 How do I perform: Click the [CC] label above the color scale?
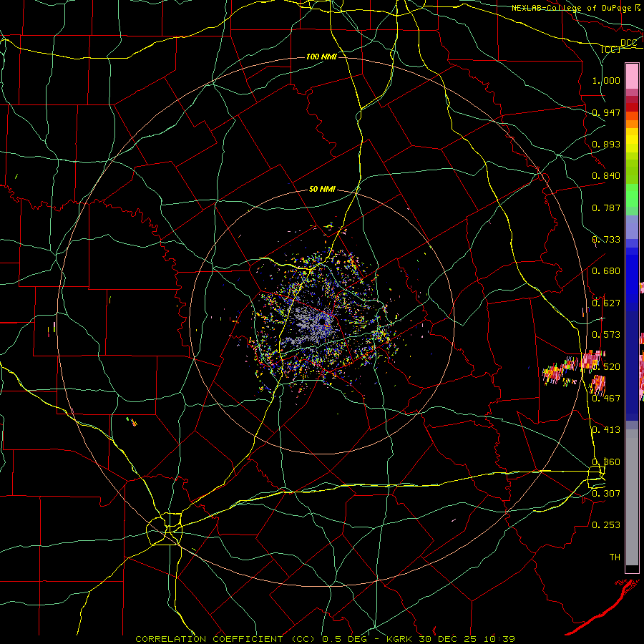pyautogui.click(x=611, y=49)
